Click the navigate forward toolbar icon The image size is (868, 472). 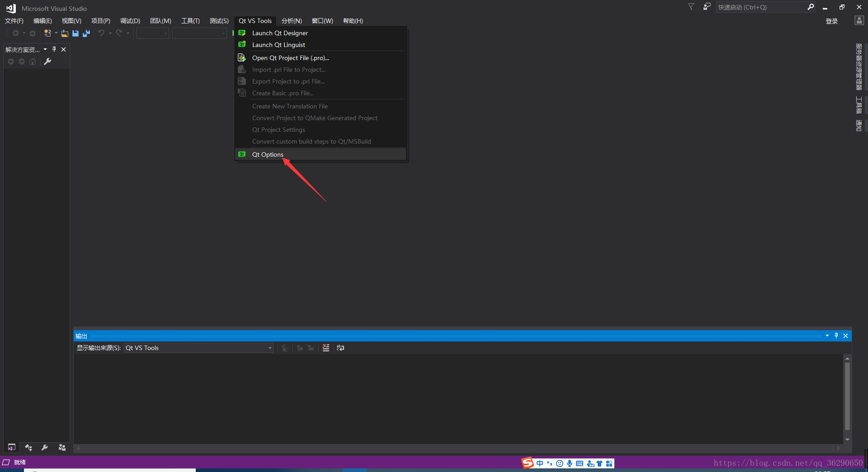coord(33,33)
